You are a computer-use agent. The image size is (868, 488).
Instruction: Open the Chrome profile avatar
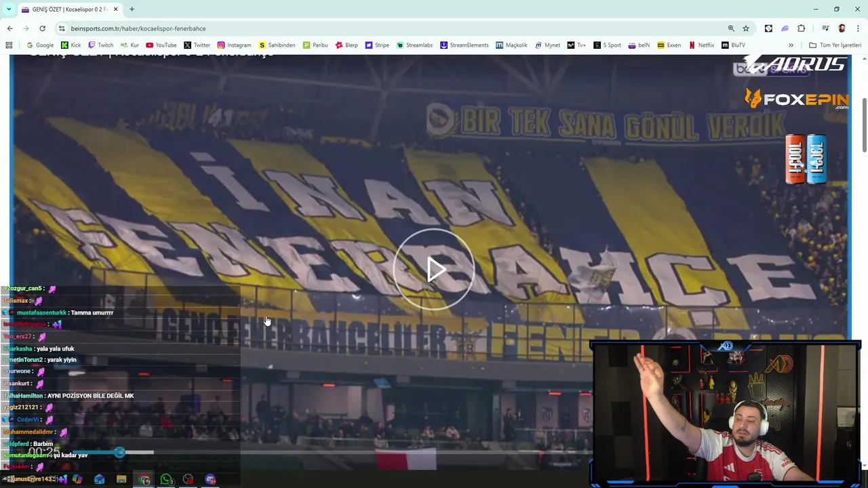pos(842,28)
